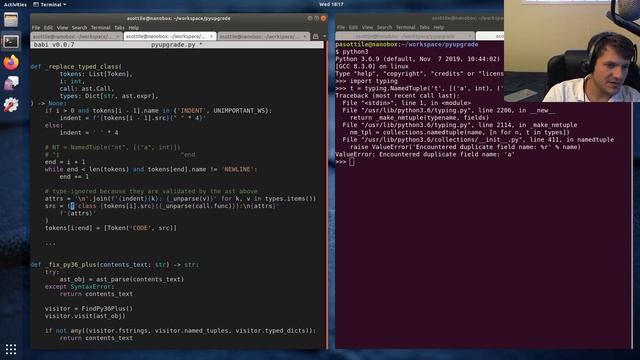
Task: Open Help menu in left terminal
Action: (133, 28)
